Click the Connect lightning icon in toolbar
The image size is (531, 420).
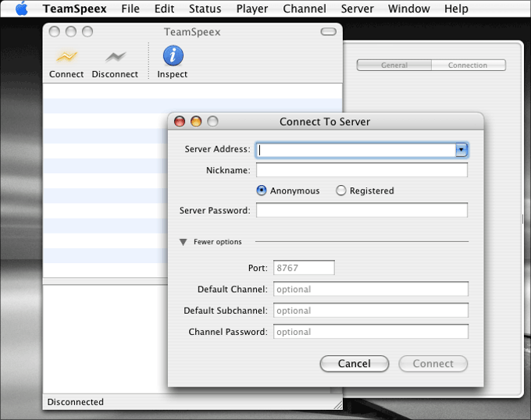coord(66,56)
